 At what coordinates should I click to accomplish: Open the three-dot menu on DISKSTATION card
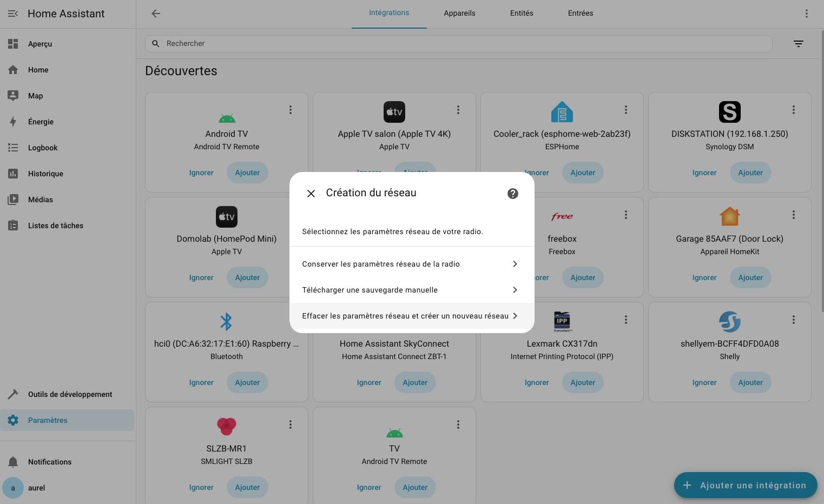pyautogui.click(x=793, y=110)
